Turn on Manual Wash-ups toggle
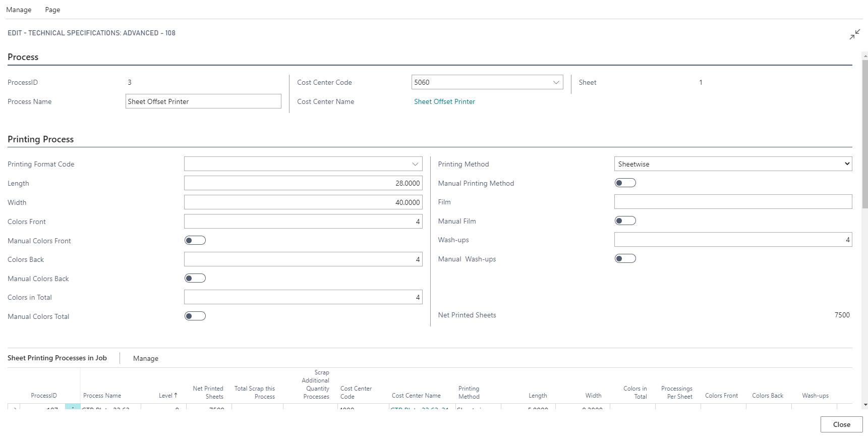 (x=625, y=259)
